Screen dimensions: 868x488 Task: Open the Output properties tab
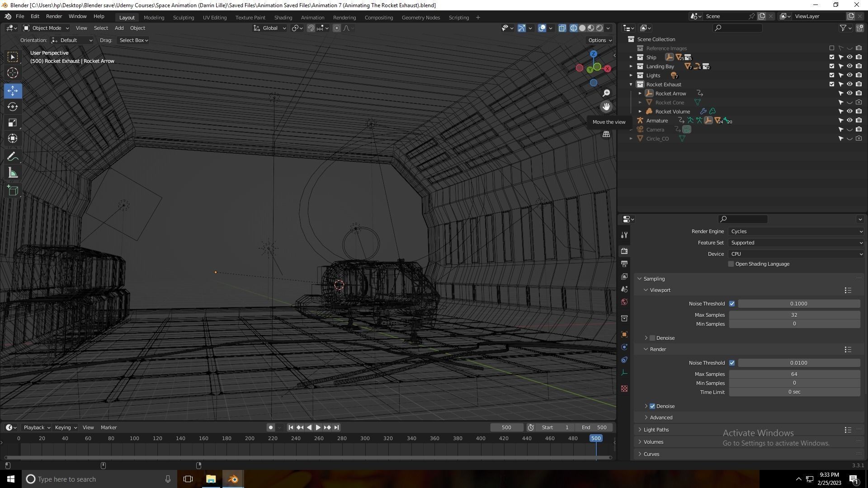(624, 263)
